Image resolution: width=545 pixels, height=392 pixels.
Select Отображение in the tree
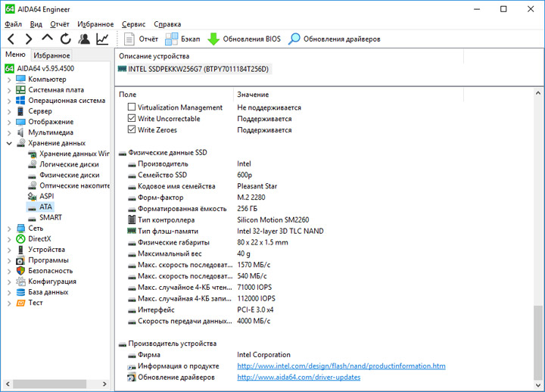click(51, 122)
